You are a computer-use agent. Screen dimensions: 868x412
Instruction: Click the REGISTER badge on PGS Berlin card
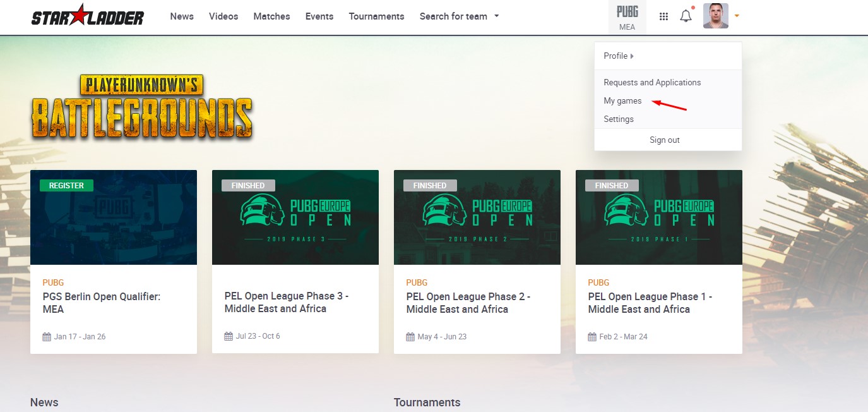pos(66,185)
